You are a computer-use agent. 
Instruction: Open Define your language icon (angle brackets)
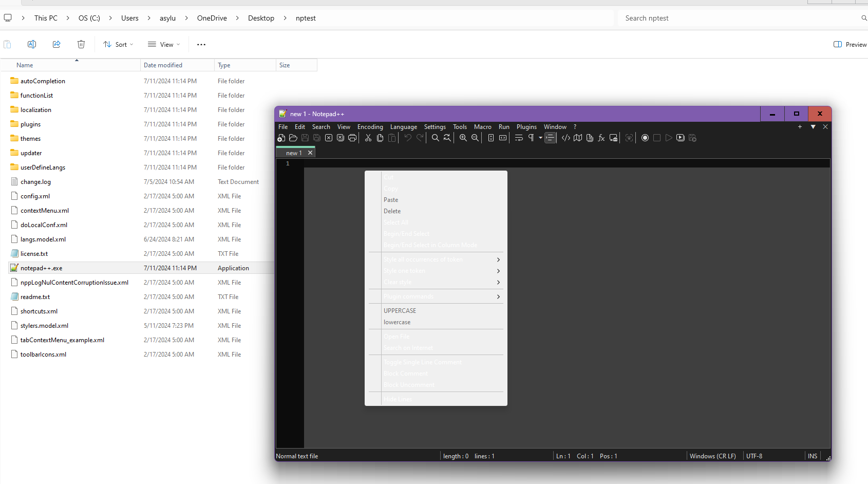(x=566, y=138)
